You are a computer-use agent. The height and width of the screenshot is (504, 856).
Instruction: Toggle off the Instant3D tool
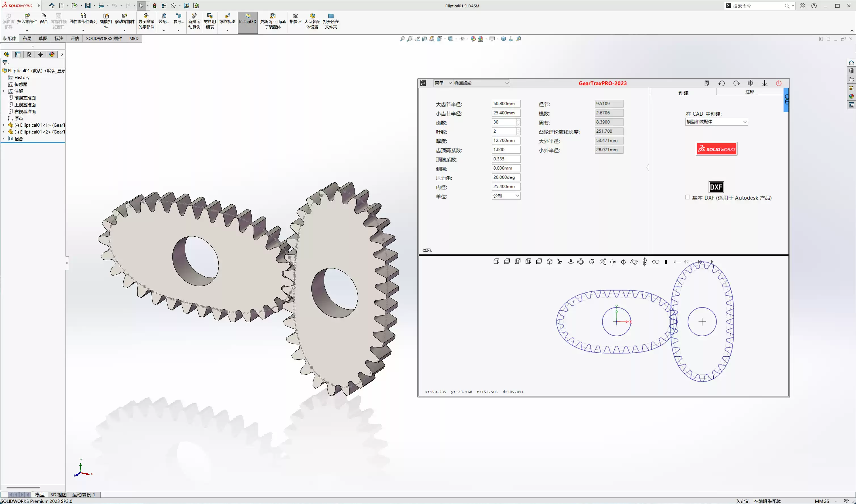[x=247, y=20]
